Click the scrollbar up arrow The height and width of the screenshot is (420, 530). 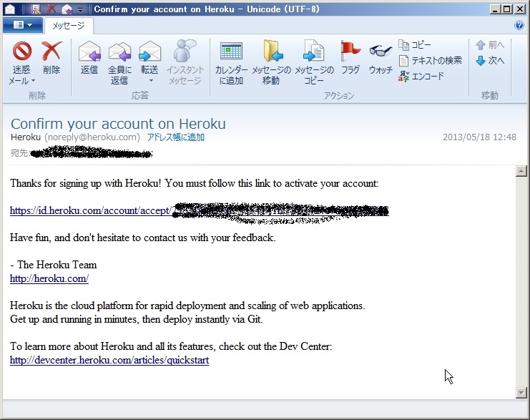[x=521, y=171]
